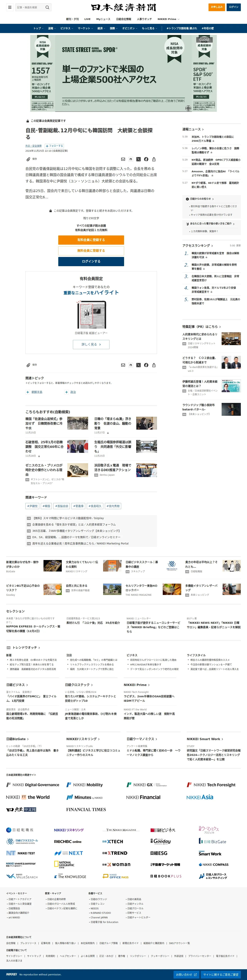Expand the トップ navigation dropdown
This screenshot has height=980, width=247.
coord(38,28)
